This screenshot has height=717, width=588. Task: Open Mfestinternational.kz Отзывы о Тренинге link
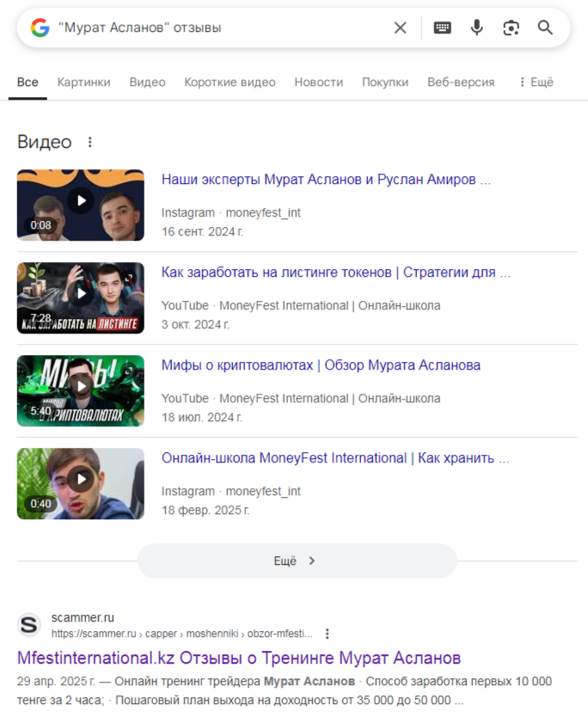click(x=239, y=658)
